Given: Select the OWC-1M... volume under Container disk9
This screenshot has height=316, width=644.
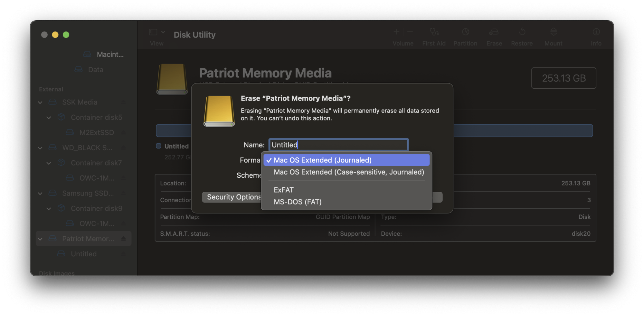Looking at the screenshot, I should pos(97,223).
